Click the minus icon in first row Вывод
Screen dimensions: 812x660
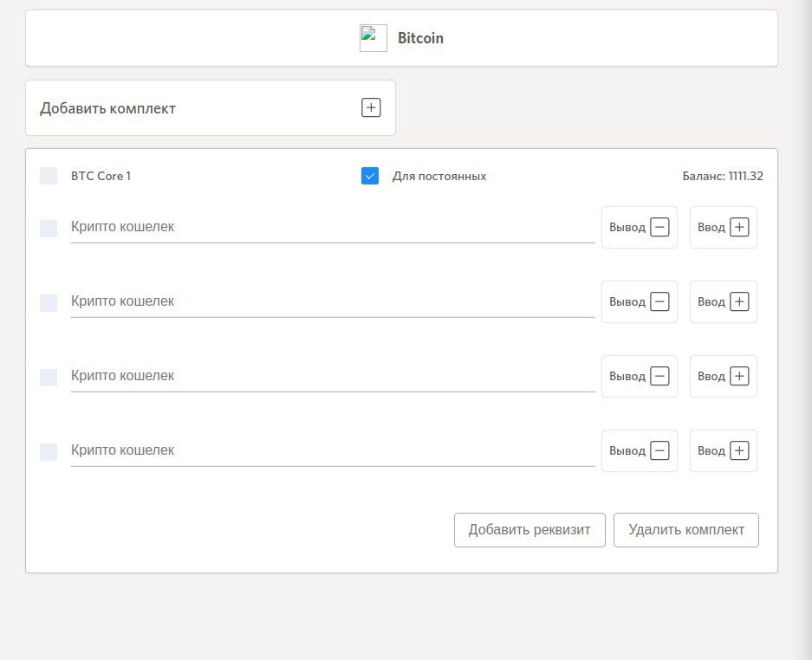pos(659,227)
